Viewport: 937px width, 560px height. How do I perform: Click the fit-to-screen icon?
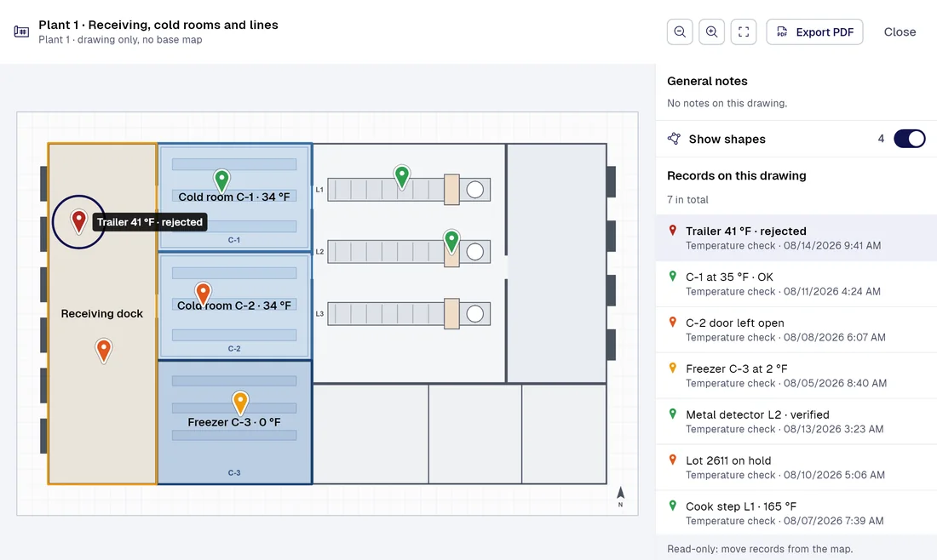click(x=744, y=31)
